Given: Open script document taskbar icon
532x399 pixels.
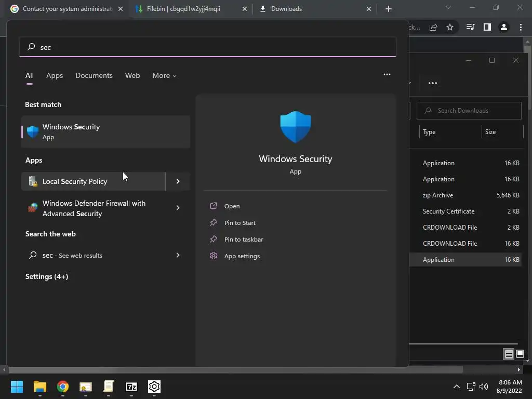Looking at the screenshot, I should tap(108, 387).
